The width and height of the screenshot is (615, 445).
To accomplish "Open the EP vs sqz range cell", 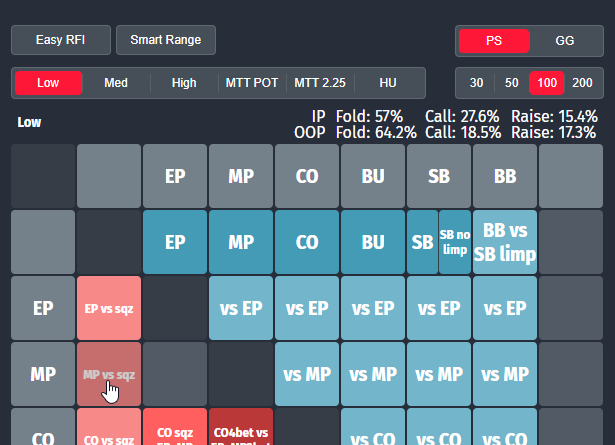I will pyautogui.click(x=109, y=308).
